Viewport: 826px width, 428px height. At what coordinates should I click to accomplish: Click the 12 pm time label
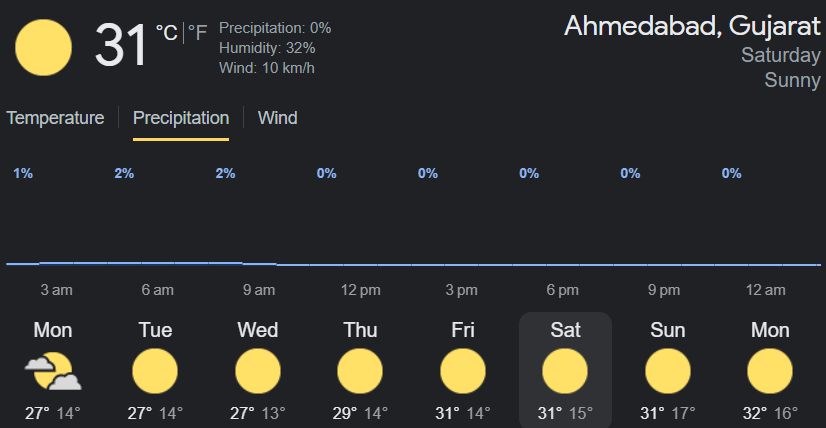pyautogui.click(x=360, y=290)
